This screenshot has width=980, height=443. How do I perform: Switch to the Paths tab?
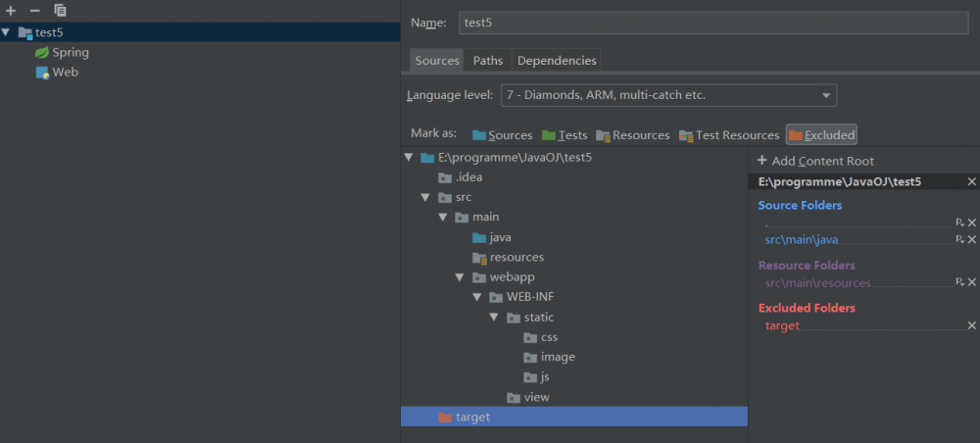coord(488,61)
